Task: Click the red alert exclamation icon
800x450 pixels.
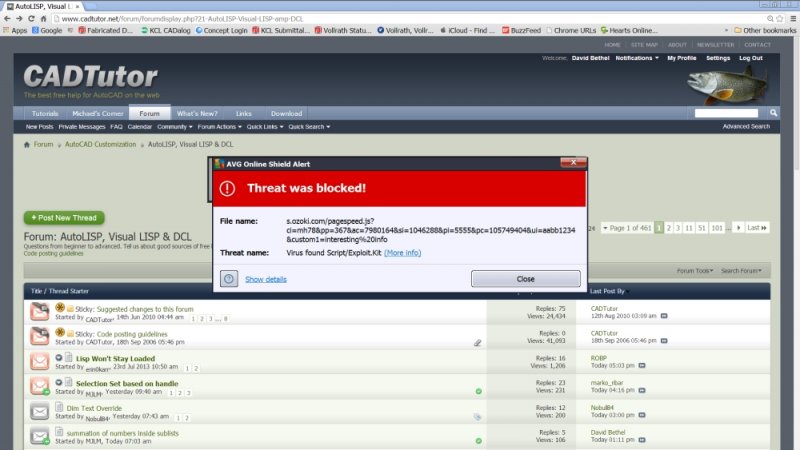Action: pos(227,188)
